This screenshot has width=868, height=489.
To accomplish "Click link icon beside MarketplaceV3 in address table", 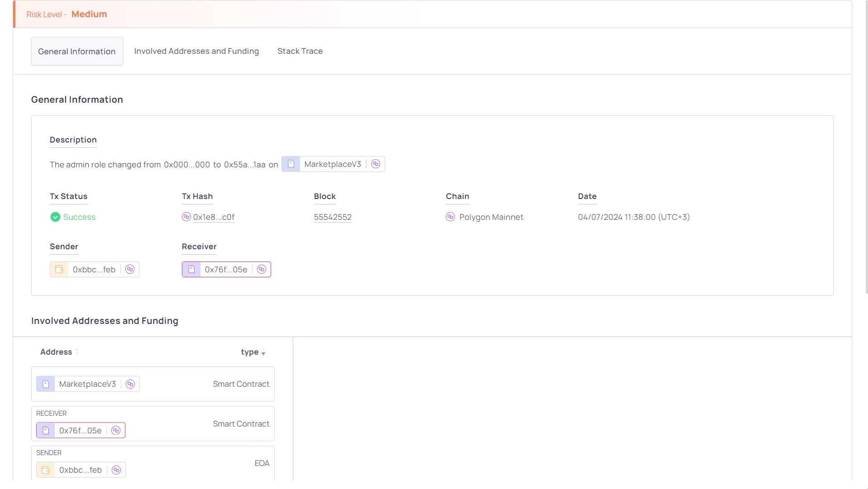I will tap(130, 384).
